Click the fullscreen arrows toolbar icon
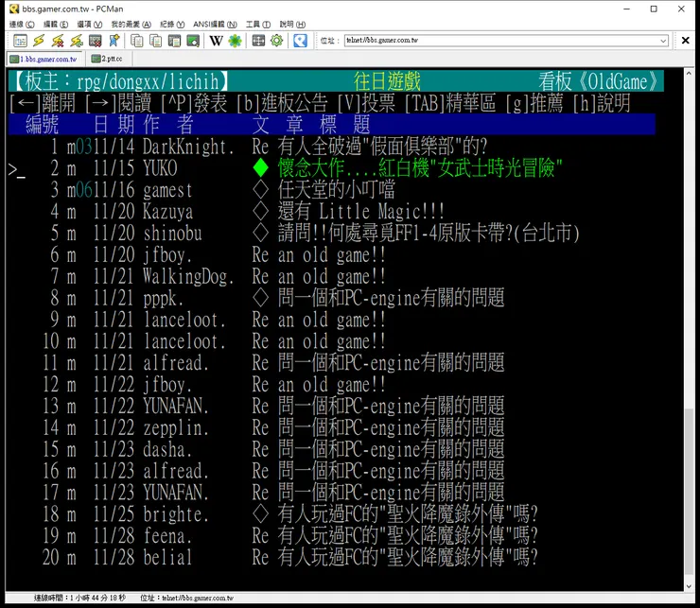Screen dimensions: 700x608 pos(258,41)
